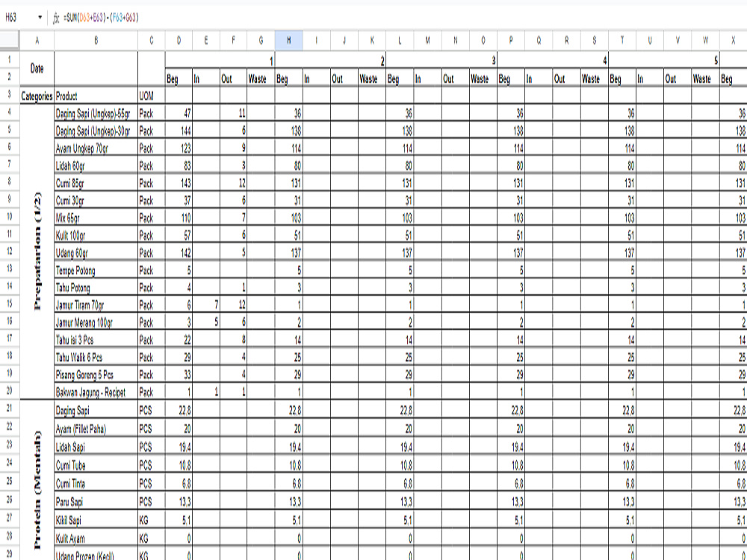
Task: Click the "47" value in row 4
Action: point(179,113)
